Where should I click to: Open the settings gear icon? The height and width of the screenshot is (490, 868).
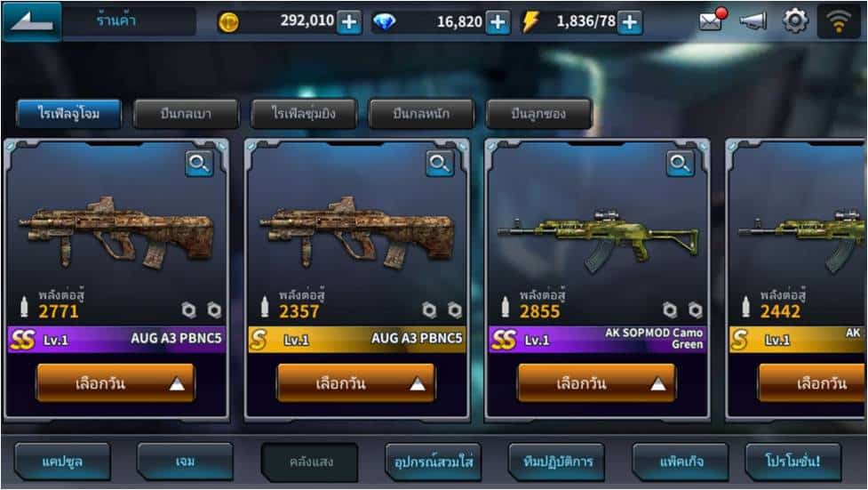(795, 21)
